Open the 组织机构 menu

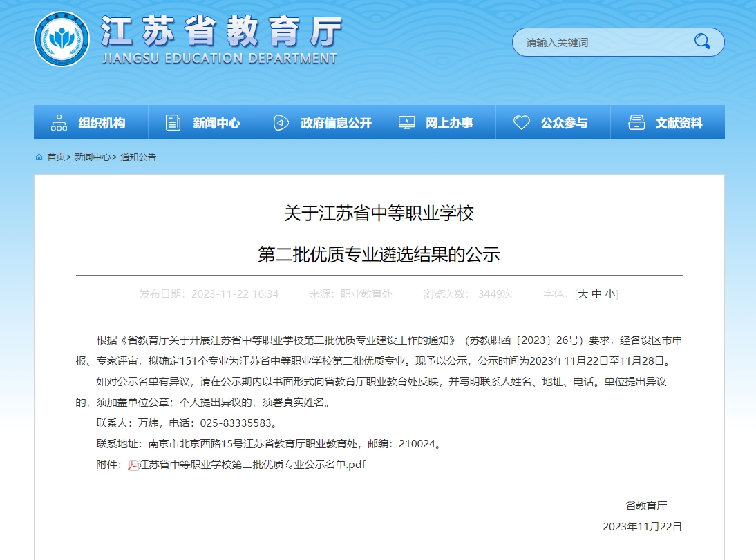[102, 123]
